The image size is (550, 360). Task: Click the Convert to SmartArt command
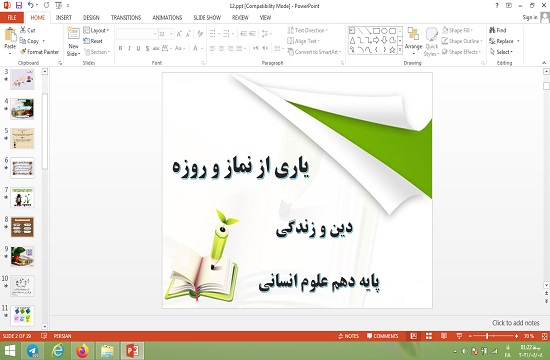point(314,52)
